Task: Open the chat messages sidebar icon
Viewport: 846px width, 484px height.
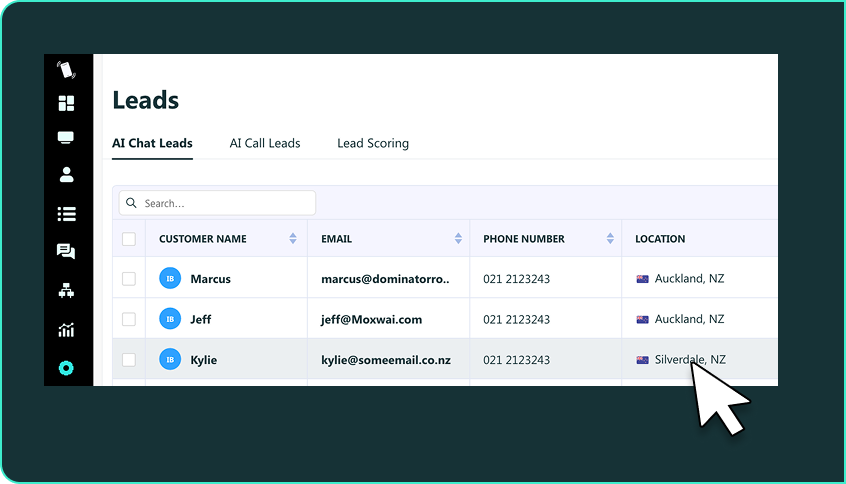Action: [67, 251]
